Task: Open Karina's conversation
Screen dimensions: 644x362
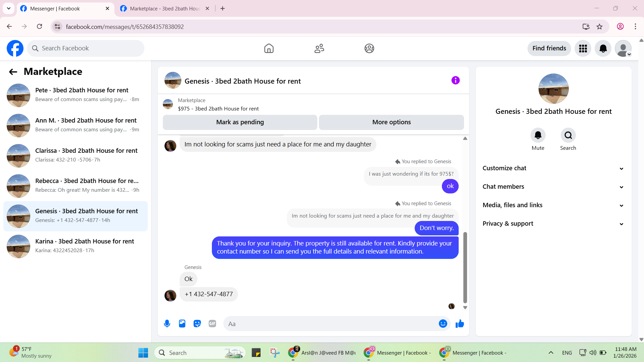Action: point(76,246)
